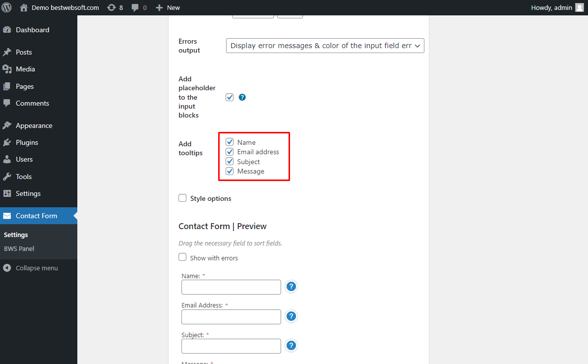Uncheck the Name tooltip checkbox
Viewport: 588px width, 364px height.
click(230, 142)
